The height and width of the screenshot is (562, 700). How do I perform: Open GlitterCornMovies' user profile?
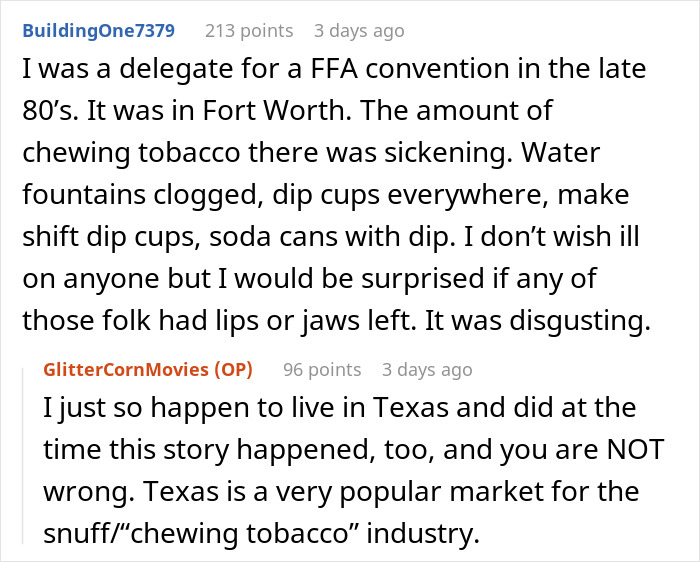(125, 370)
